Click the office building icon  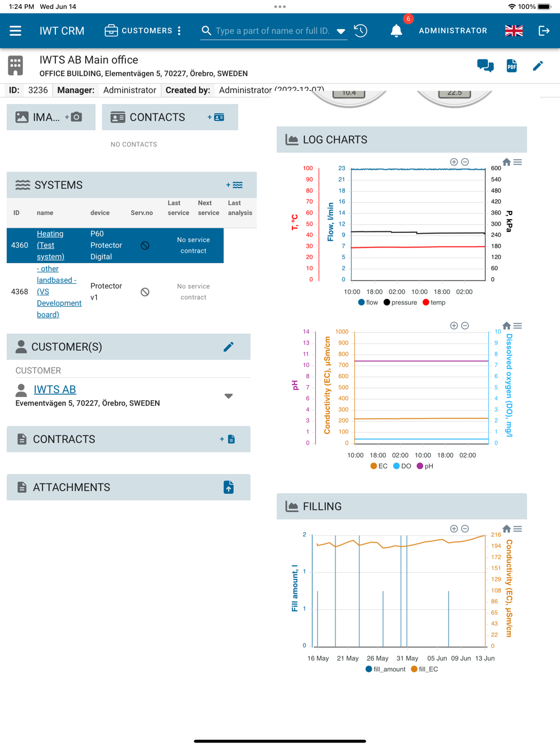(16, 66)
